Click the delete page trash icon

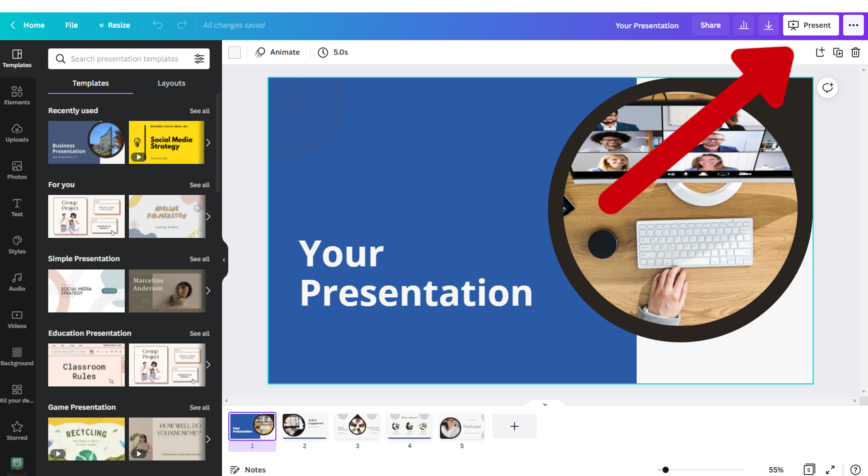click(855, 52)
